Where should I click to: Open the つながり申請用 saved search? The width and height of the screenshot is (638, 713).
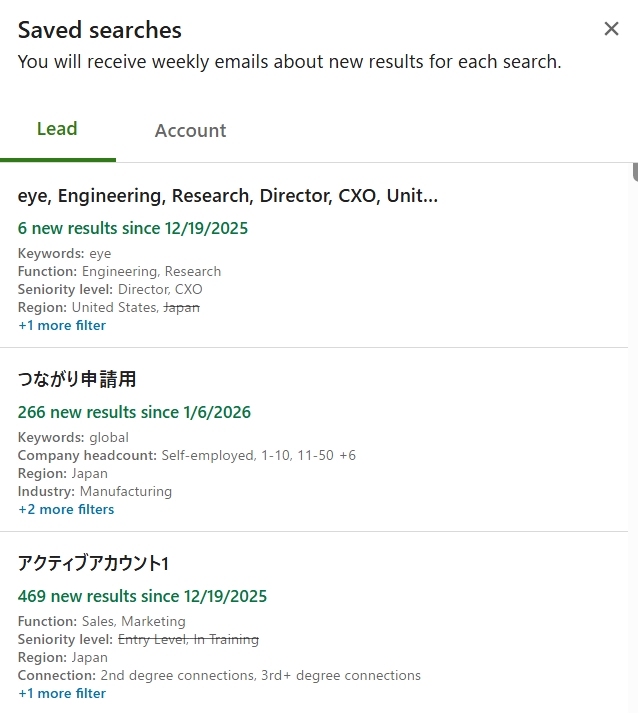(x=77, y=380)
